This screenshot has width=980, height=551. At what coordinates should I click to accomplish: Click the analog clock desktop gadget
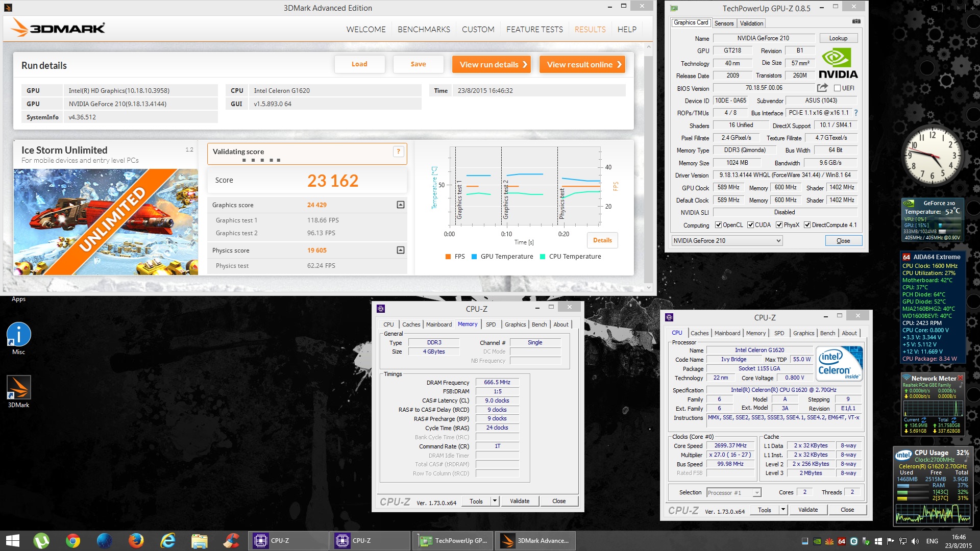(x=933, y=156)
